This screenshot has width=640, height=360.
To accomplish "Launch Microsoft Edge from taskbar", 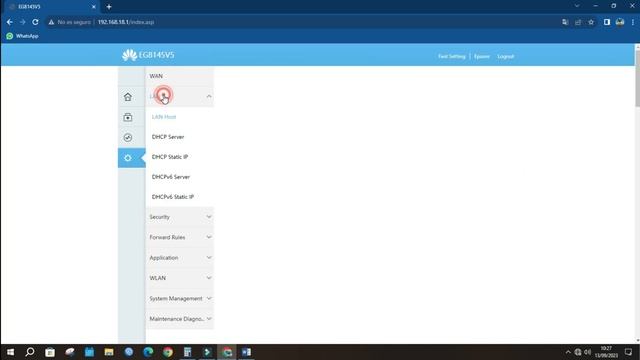I will coord(148,352).
